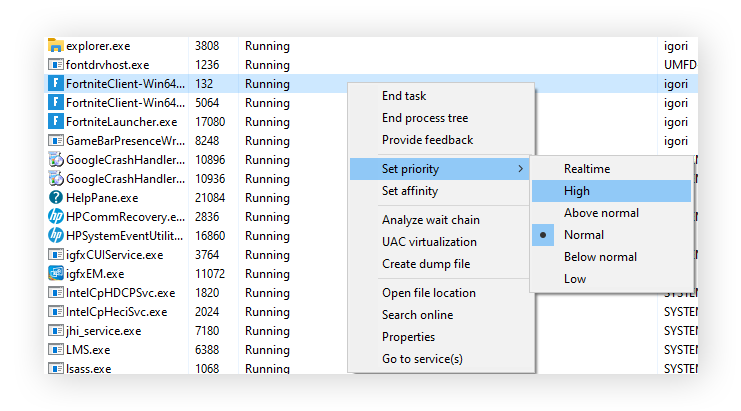The width and height of the screenshot is (741, 411).
Task: Select the FortniteLauncher.exe icon
Action: click(56, 122)
